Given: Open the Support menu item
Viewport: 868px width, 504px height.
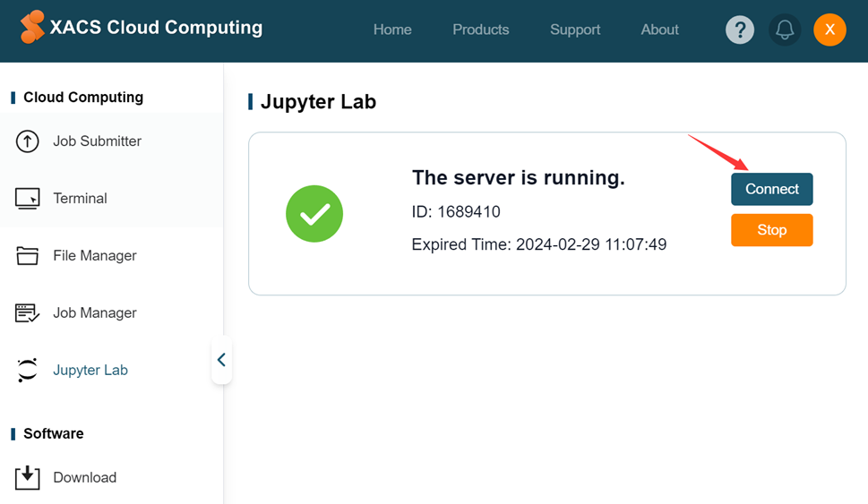Looking at the screenshot, I should tap(574, 30).
